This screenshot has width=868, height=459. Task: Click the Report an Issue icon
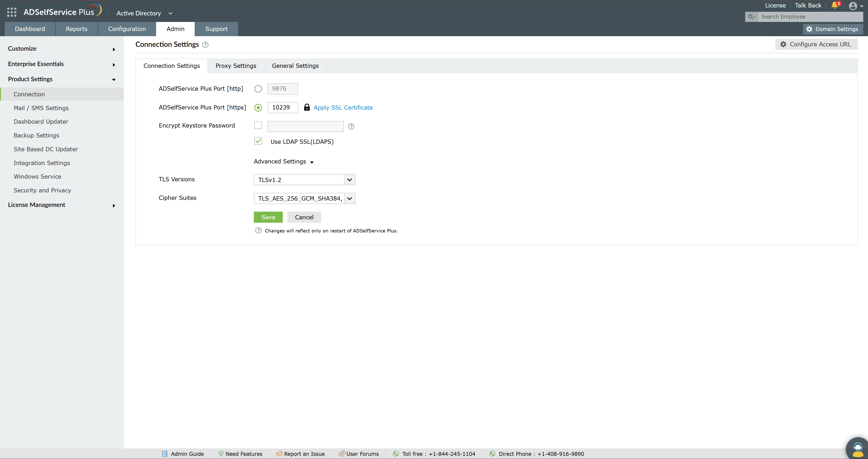click(279, 454)
